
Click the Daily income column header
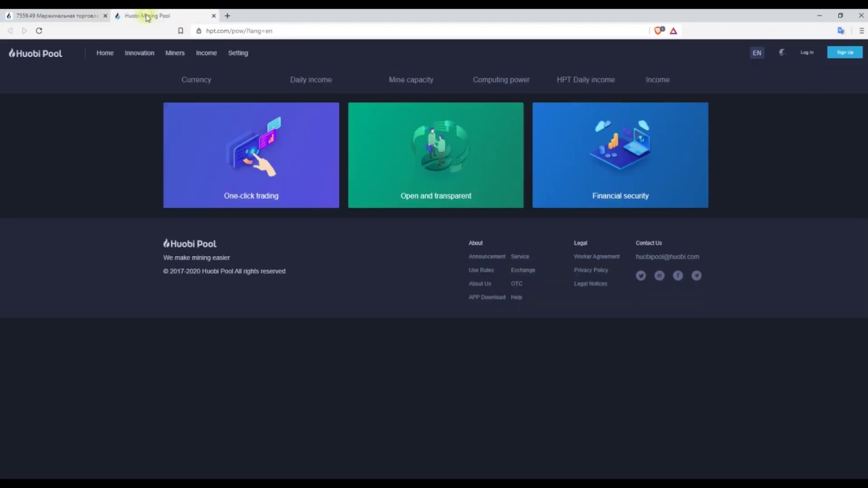(311, 79)
